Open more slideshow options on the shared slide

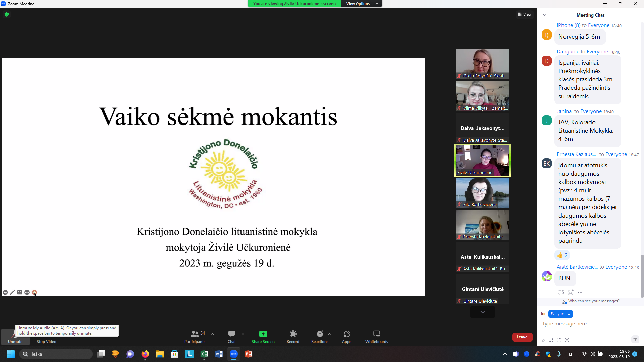click(x=27, y=292)
